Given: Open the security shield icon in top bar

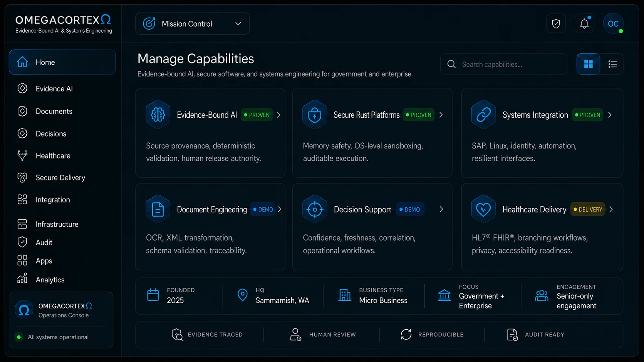Looking at the screenshot, I should (x=556, y=23).
